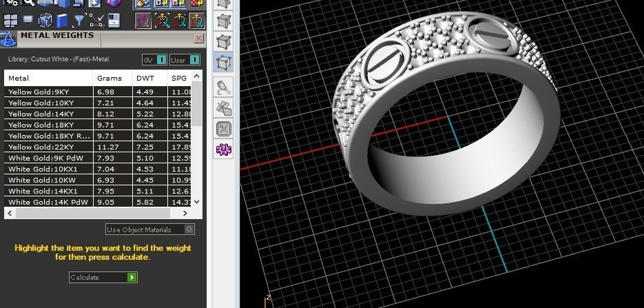
Task: Select the Yellow Gold:10KY row
Action: [x=98, y=103]
